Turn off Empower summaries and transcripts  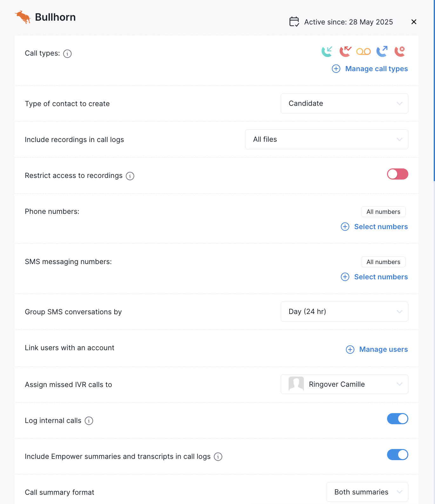point(398,455)
